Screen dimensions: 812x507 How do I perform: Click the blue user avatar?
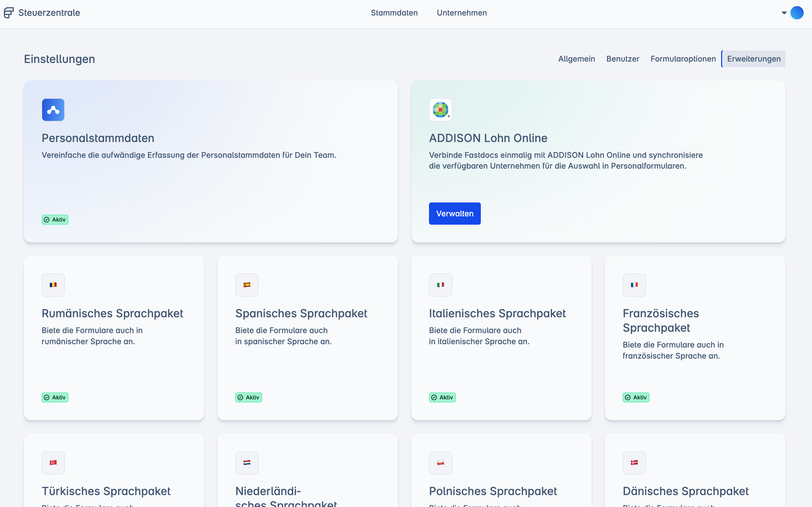click(796, 13)
